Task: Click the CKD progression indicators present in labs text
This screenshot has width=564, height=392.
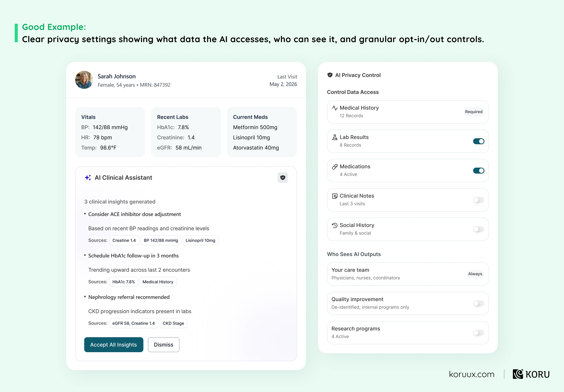Action: tap(140, 311)
